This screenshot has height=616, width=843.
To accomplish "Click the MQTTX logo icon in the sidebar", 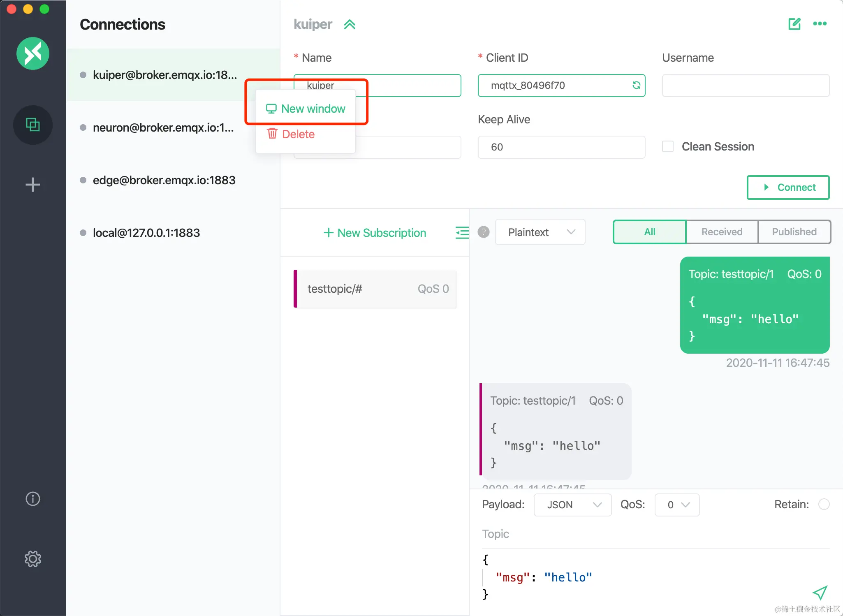I will [33, 53].
